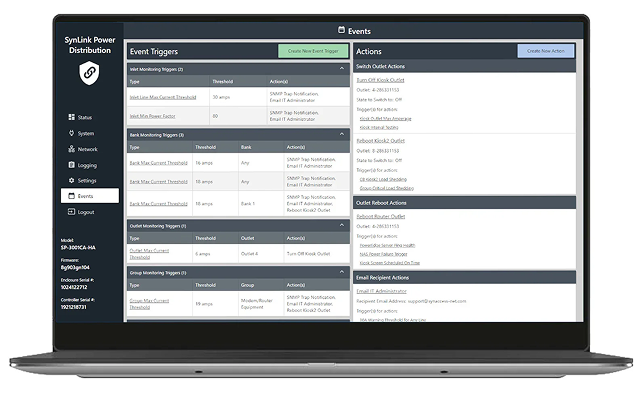Click the 'Actions' panel title
The width and height of the screenshot is (639, 395).
[369, 52]
